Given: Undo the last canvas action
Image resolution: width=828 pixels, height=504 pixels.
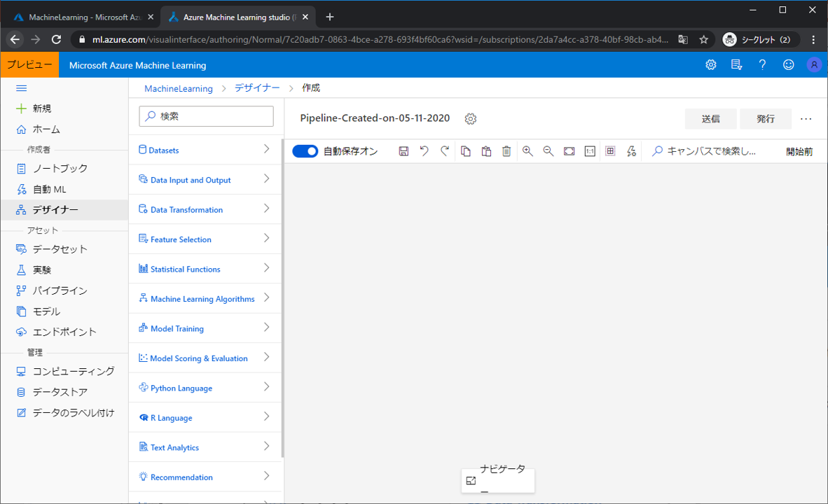Looking at the screenshot, I should tap(424, 151).
